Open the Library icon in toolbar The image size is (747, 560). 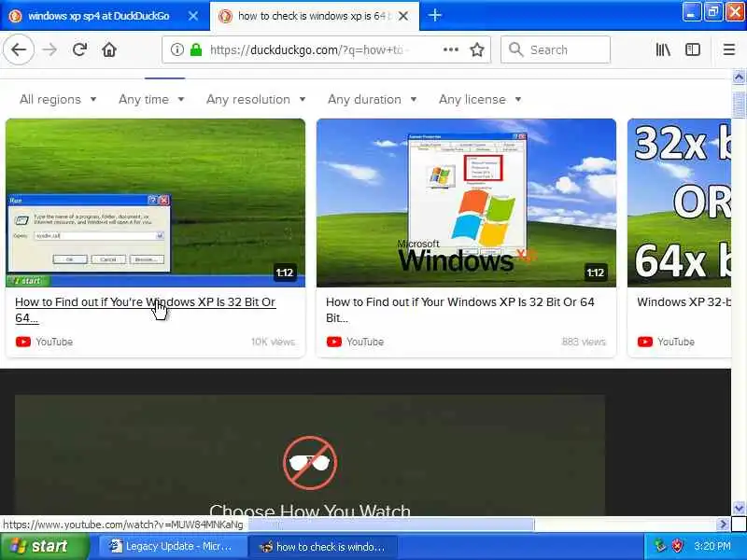coord(663,49)
